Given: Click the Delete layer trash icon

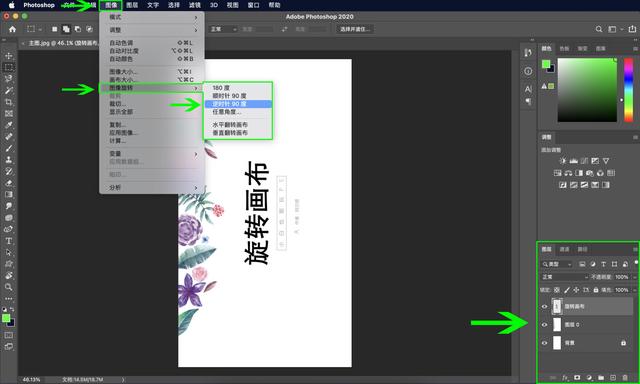Looking at the screenshot, I should click(x=624, y=378).
